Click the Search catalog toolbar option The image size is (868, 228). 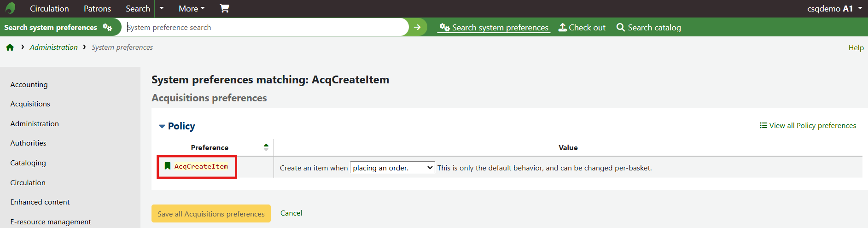[x=648, y=28]
